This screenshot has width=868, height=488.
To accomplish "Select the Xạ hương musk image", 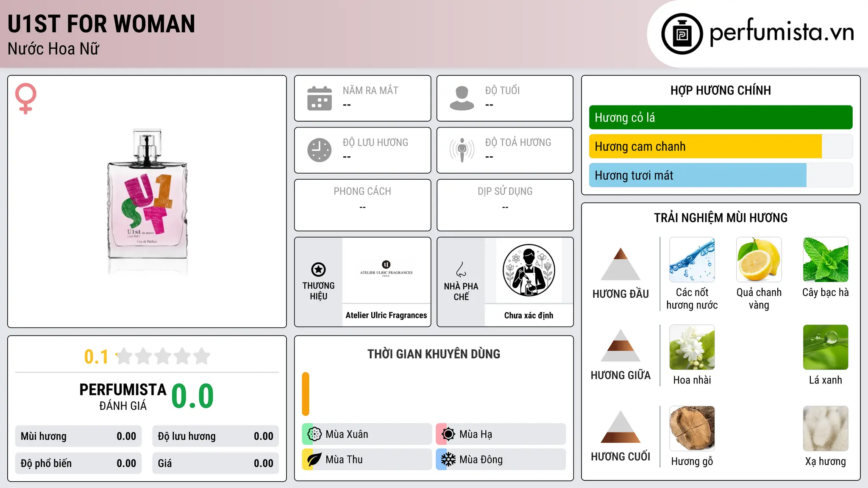I will pyautogui.click(x=826, y=429).
